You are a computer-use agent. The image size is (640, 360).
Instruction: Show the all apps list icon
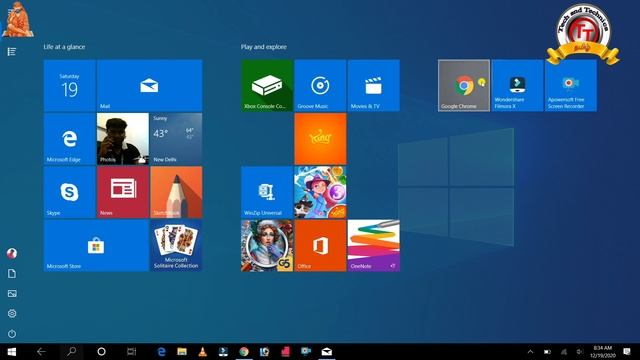(x=11, y=51)
